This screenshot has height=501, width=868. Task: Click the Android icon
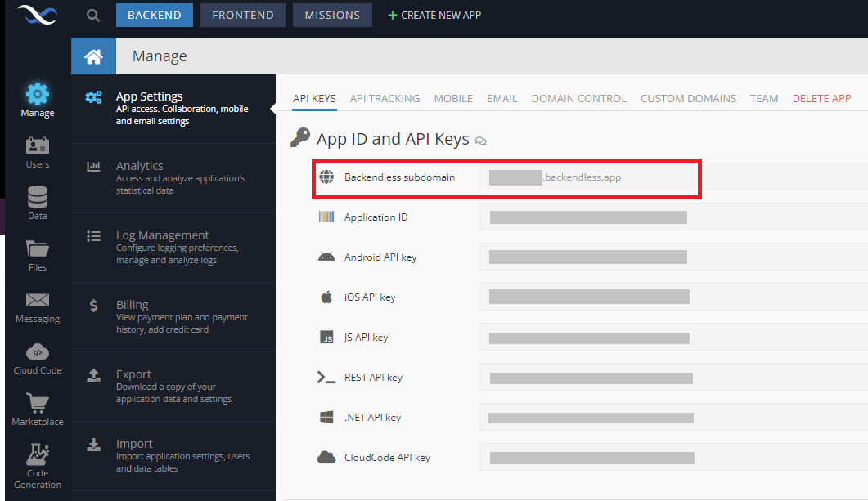coord(326,257)
